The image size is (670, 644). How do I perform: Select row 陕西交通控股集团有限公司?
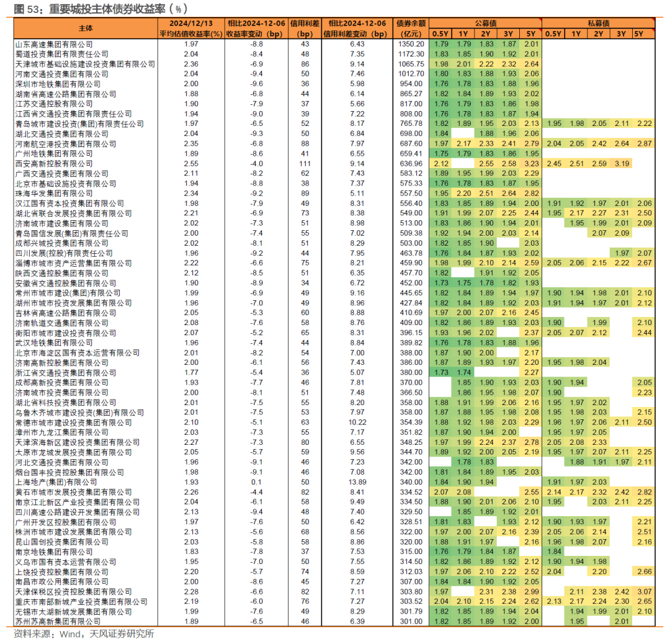coord(334,273)
